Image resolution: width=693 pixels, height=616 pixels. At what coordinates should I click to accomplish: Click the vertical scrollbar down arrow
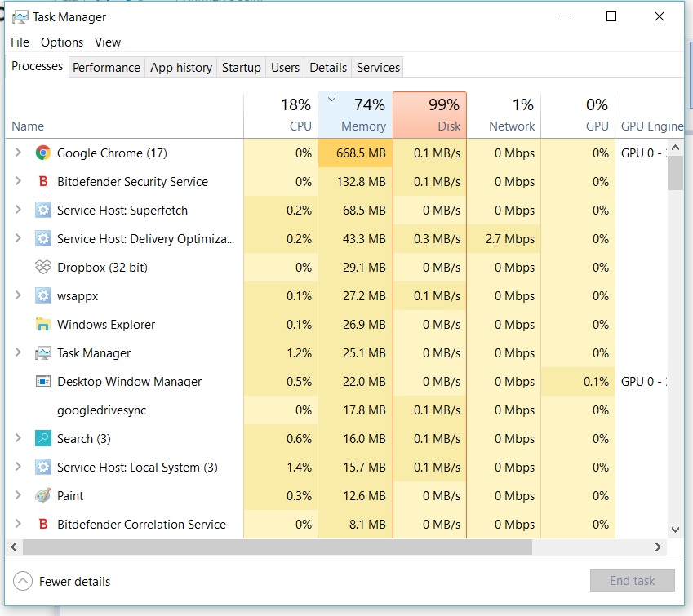(x=675, y=530)
